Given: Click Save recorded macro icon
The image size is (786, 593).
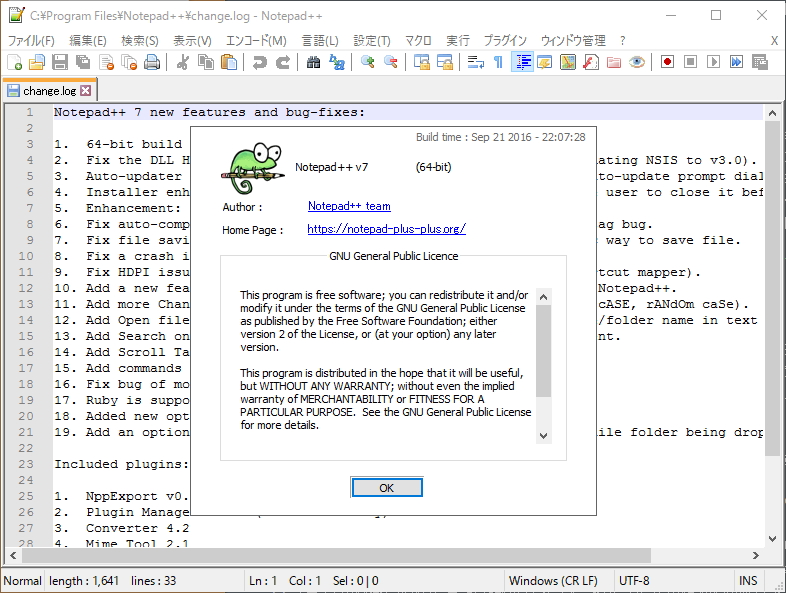Looking at the screenshot, I should (760, 62).
